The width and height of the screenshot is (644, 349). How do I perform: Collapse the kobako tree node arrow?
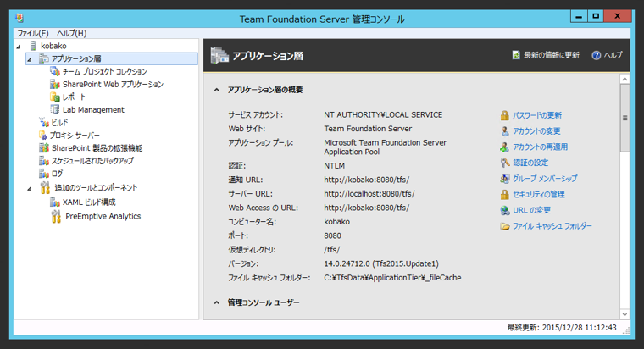tap(19, 47)
